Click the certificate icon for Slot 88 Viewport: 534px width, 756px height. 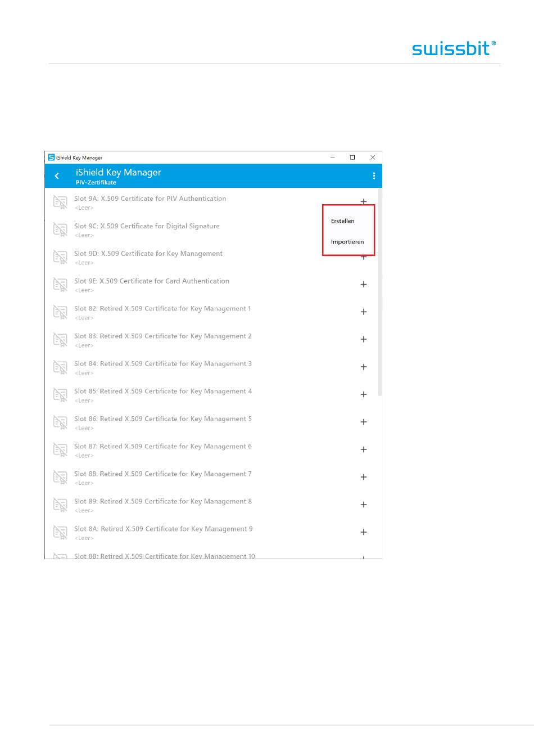[x=60, y=478]
